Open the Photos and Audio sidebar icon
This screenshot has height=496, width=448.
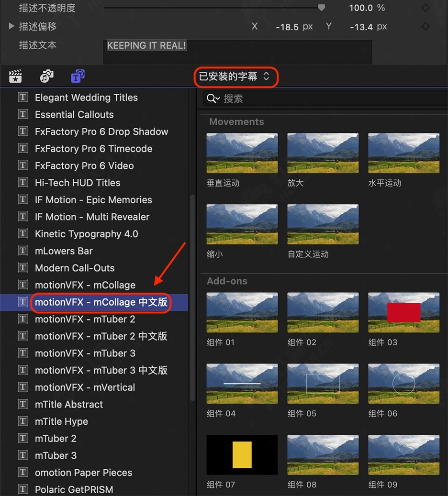(46, 76)
